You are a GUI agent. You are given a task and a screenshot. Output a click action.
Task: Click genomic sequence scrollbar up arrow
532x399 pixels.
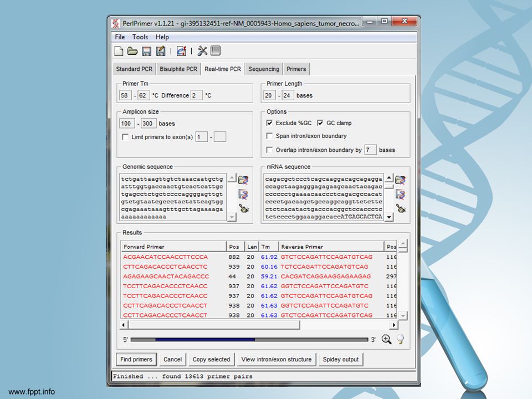point(232,178)
